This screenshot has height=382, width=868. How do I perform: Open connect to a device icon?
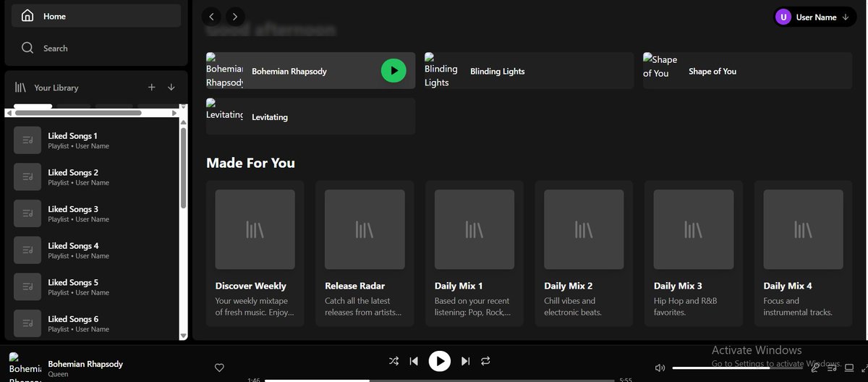(849, 368)
